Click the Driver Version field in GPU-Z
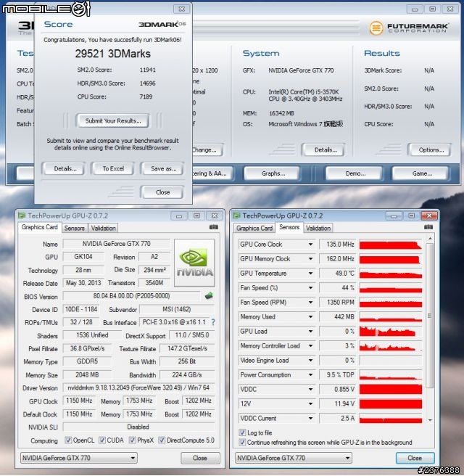This screenshot has width=464, height=476. coord(138,387)
